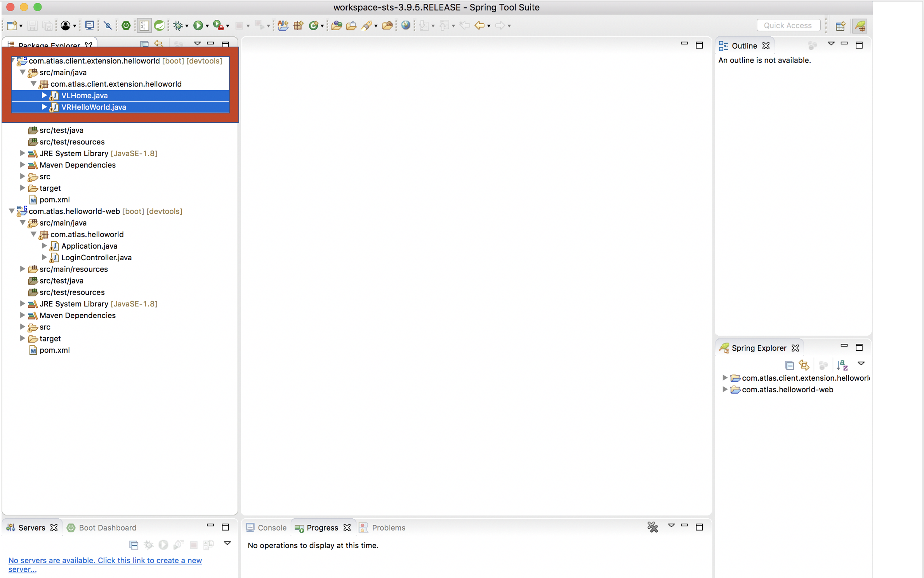The height and width of the screenshot is (578, 924).
Task: Click the New Java Class icon
Action: [314, 26]
